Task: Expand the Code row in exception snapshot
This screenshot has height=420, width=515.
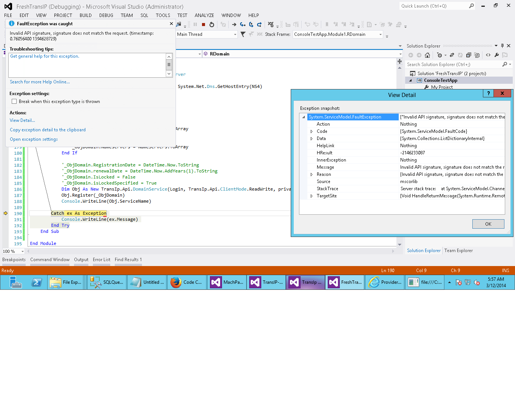Action: [x=311, y=131]
